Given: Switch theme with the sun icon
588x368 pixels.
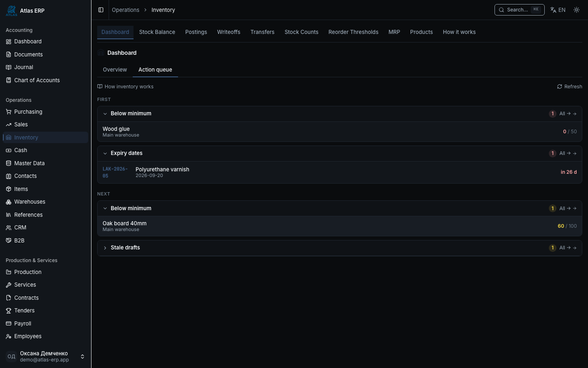Looking at the screenshot, I should (577, 10).
